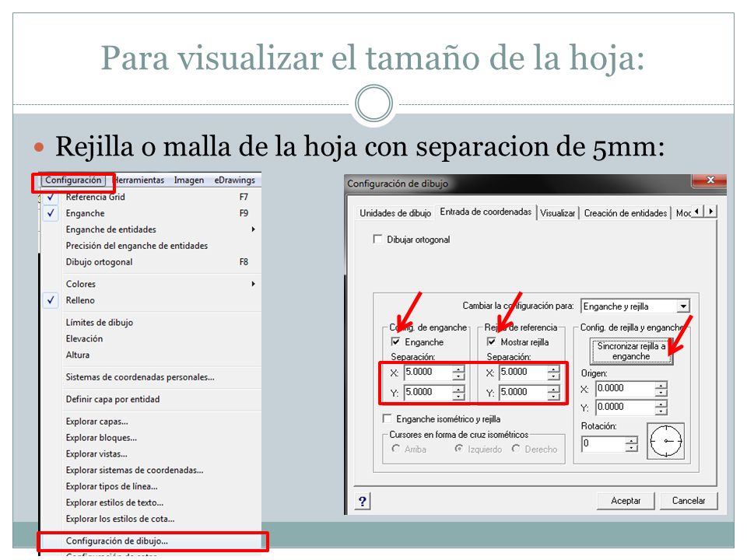The width and height of the screenshot is (747, 560).
Task: Select Elevación menu entry
Action: (x=150, y=338)
